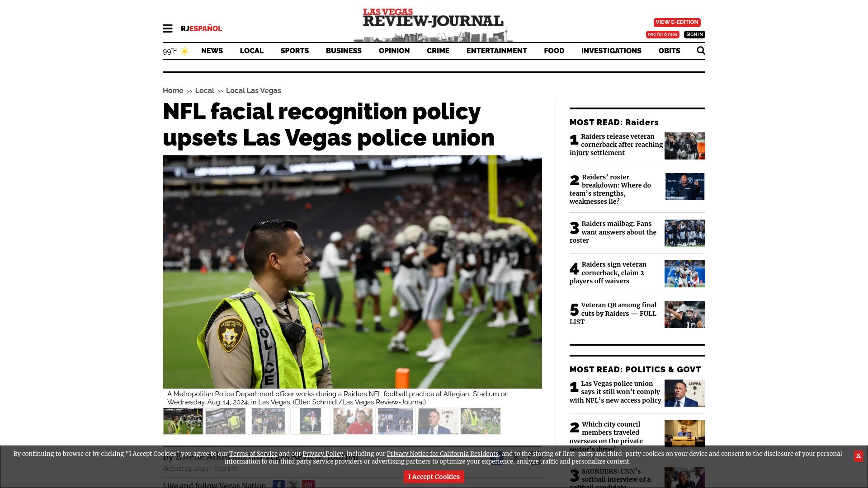Click 'MOST READ: POLITICS & GOVT' heading
This screenshot has height=488, width=868.
(x=635, y=370)
